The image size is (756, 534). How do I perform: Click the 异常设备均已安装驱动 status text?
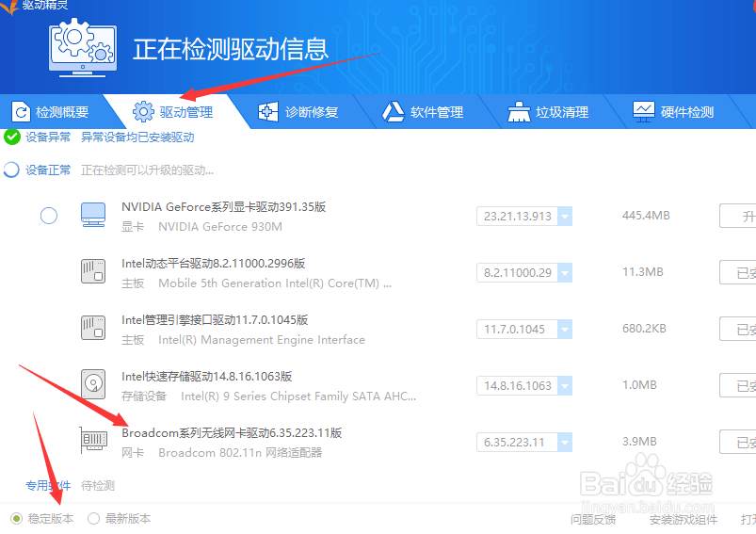pyautogui.click(x=137, y=137)
